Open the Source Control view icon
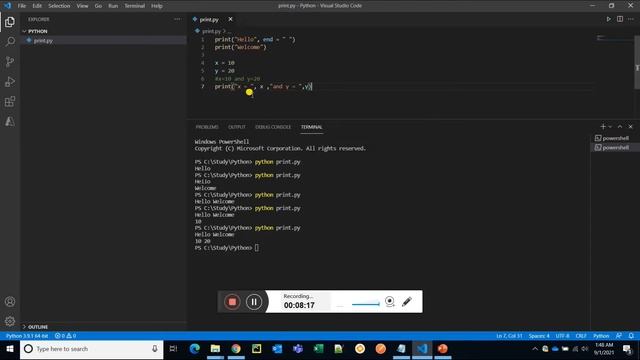The width and height of the screenshot is (640, 360). click(10, 62)
